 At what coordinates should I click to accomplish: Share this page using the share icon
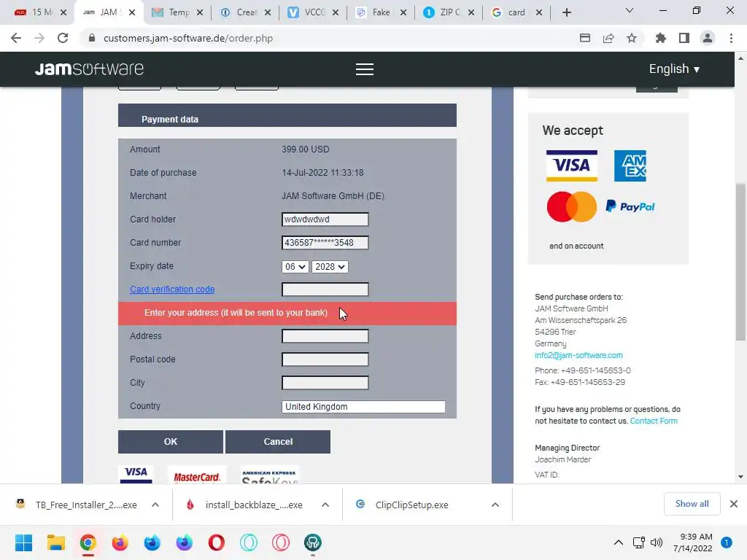point(608,38)
